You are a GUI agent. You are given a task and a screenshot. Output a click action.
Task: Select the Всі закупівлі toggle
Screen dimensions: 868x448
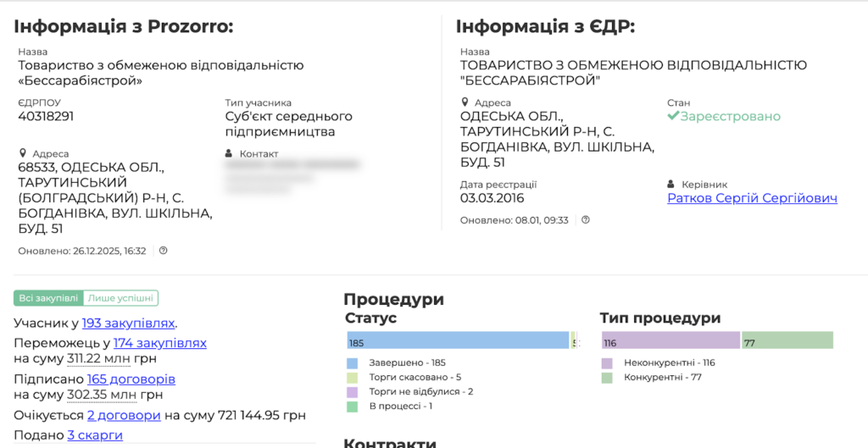(x=48, y=298)
